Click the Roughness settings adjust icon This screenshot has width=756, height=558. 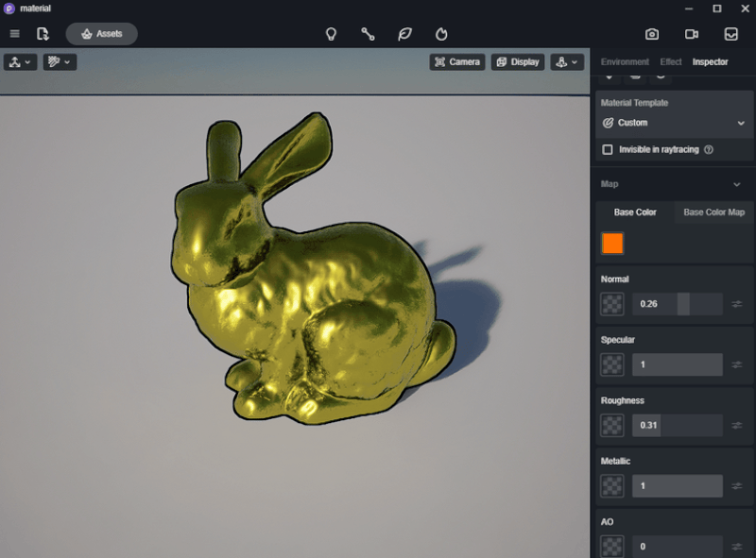point(737,426)
